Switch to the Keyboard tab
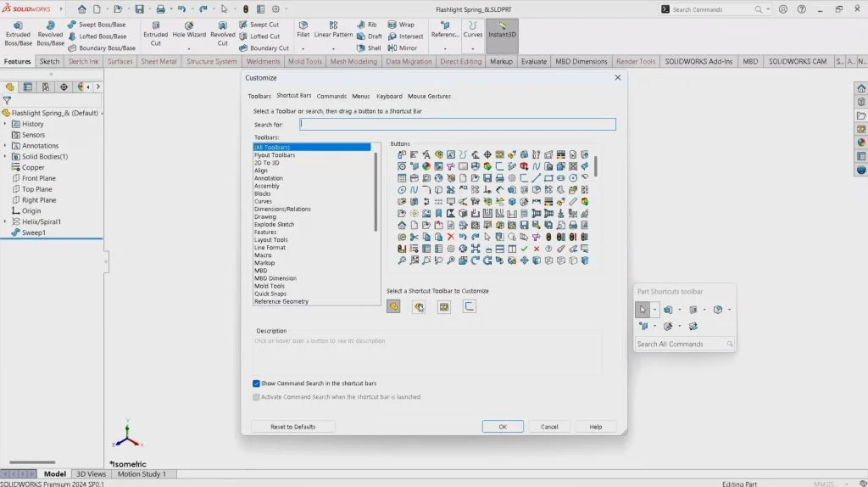This screenshot has width=868, height=487. (x=389, y=96)
